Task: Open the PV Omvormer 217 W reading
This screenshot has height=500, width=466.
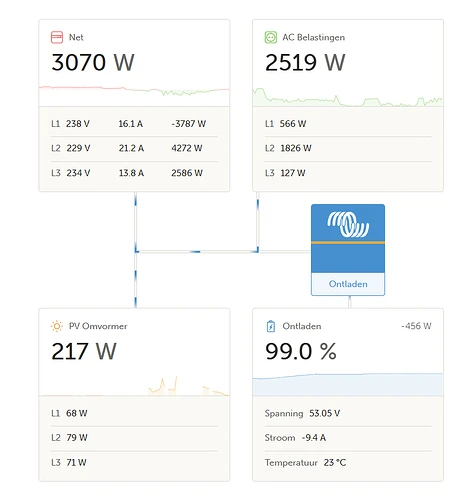Action: 84,351
